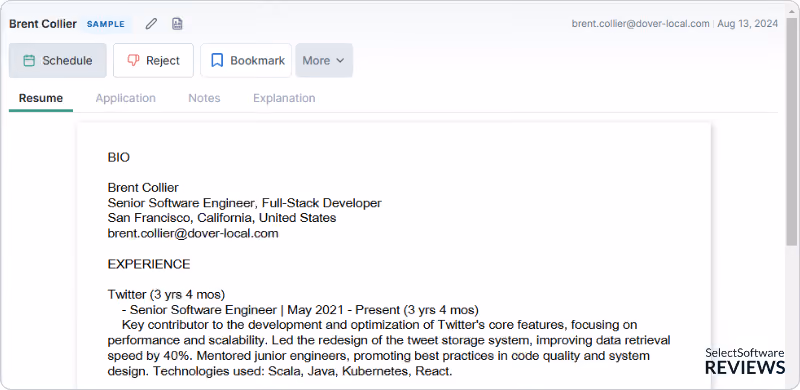This screenshot has height=390, width=800.
Task: Click the Aug 13, 2024 date
Action: [x=747, y=23]
